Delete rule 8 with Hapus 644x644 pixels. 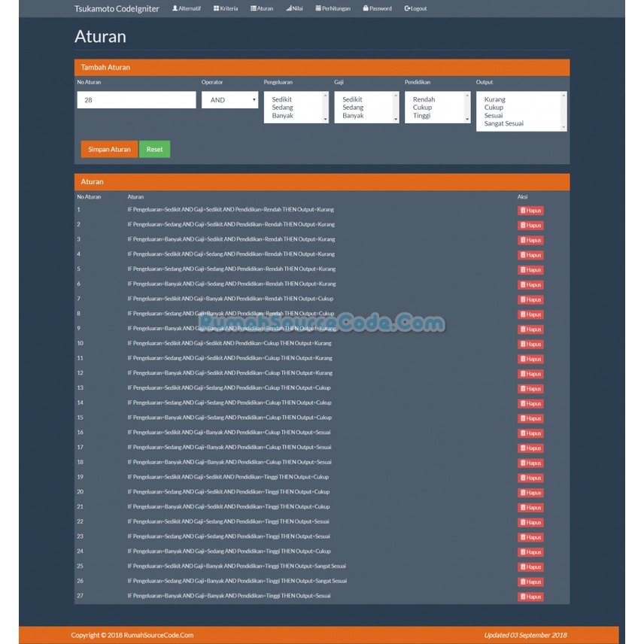click(x=530, y=314)
